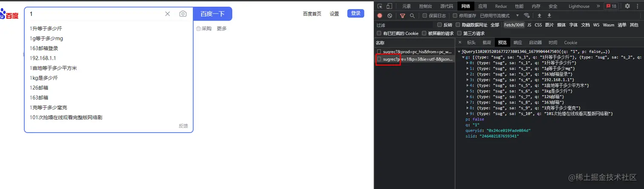Image resolution: width=644 pixels, height=189 pixels.
Task: Switch to the 控制台 Console tab
Action: [425, 6]
